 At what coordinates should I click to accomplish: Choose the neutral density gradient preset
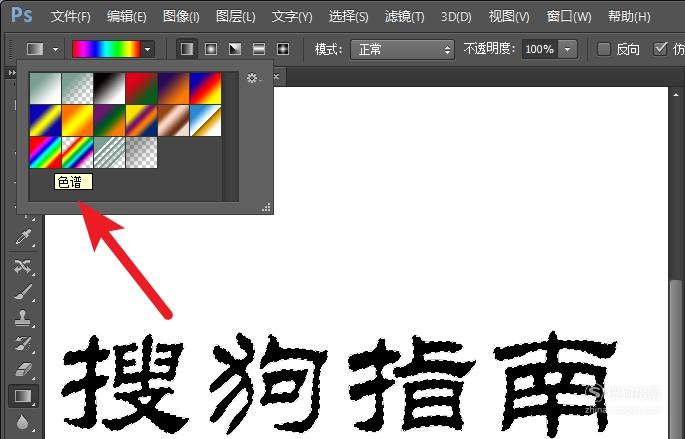tap(142, 152)
